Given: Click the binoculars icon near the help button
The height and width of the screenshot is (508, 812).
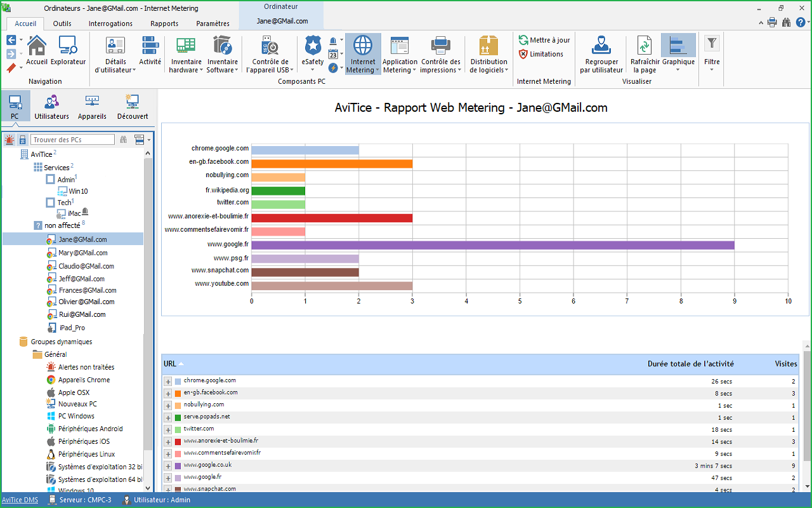Looking at the screenshot, I should (787, 22).
